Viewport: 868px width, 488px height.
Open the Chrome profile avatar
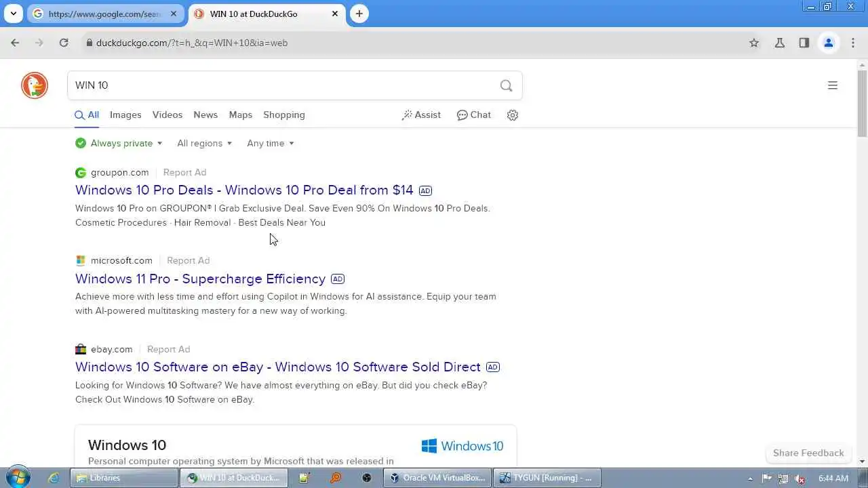point(829,43)
